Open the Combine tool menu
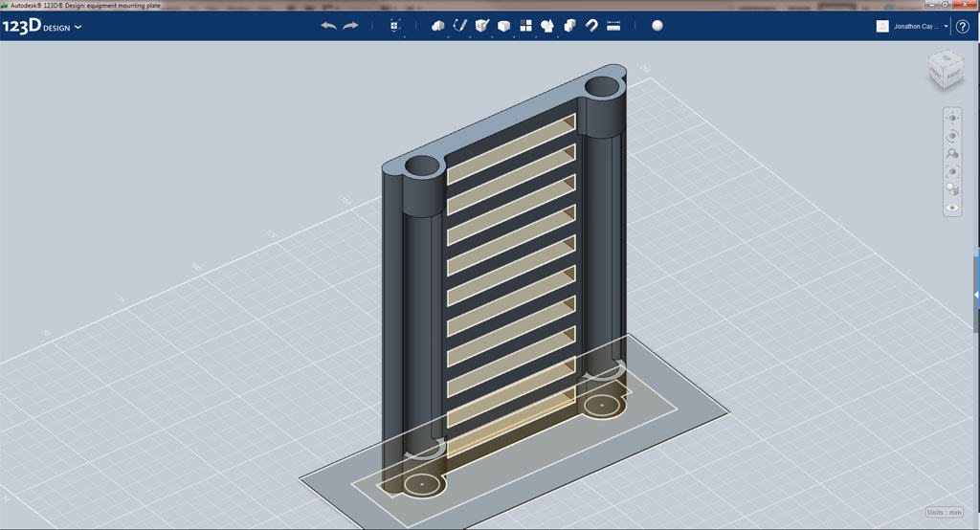980x530 pixels. (x=569, y=26)
